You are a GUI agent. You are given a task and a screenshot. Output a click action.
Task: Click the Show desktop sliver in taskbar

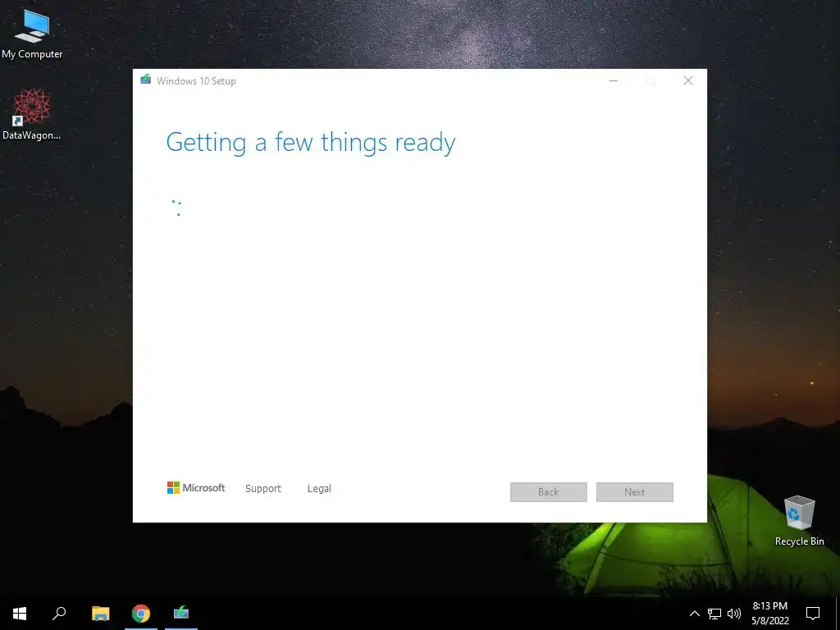(838, 614)
